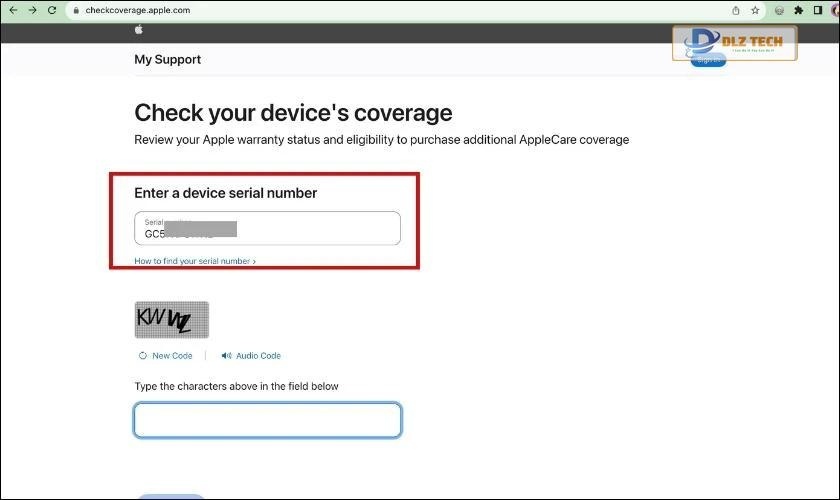Open the Chrome profile avatar
The image size is (840, 500).
coord(835,10)
